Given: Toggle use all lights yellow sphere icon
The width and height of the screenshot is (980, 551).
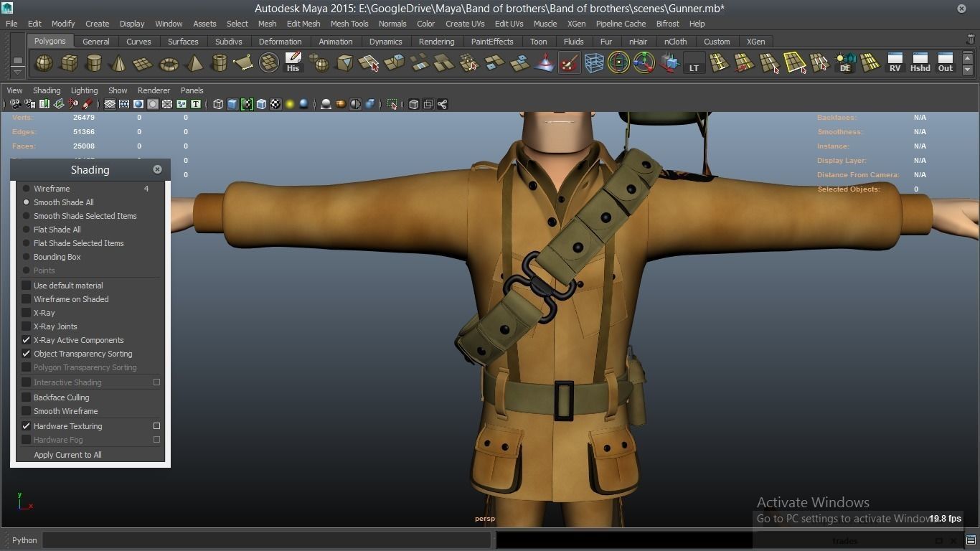Looking at the screenshot, I should click(x=290, y=104).
